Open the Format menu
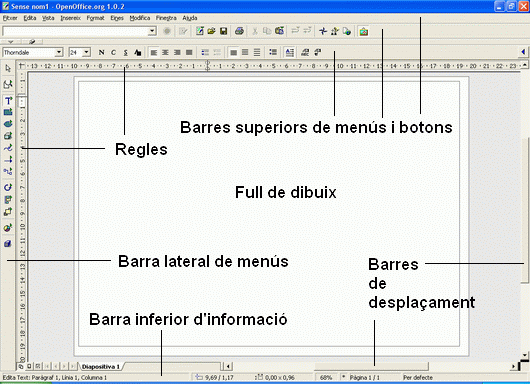 click(95, 18)
